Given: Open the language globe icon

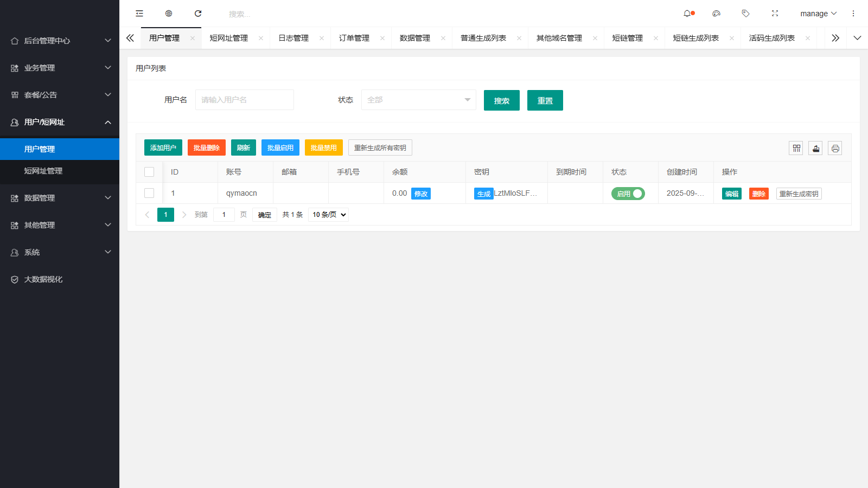Looking at the screenshot, I should [169, 13].
